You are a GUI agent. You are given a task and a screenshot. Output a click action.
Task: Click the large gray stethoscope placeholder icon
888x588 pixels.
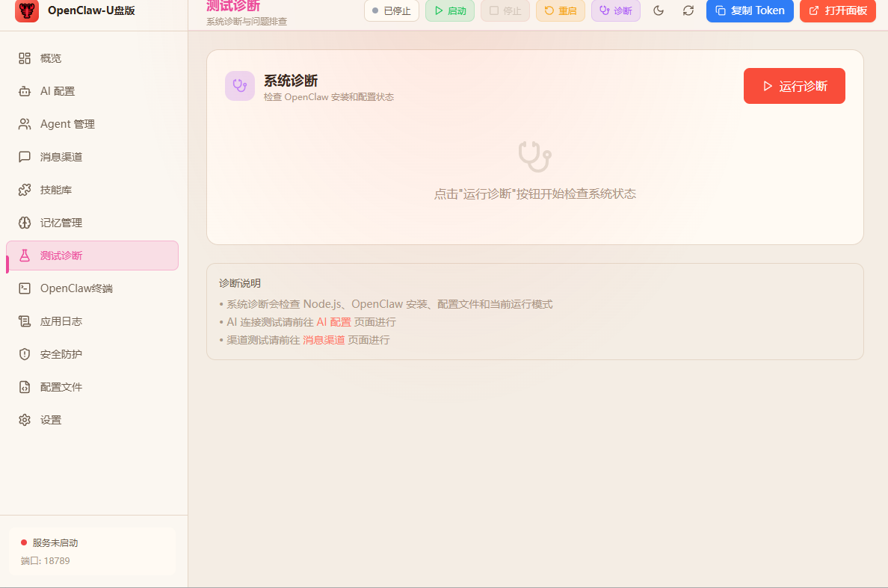[x=534, y=156]
